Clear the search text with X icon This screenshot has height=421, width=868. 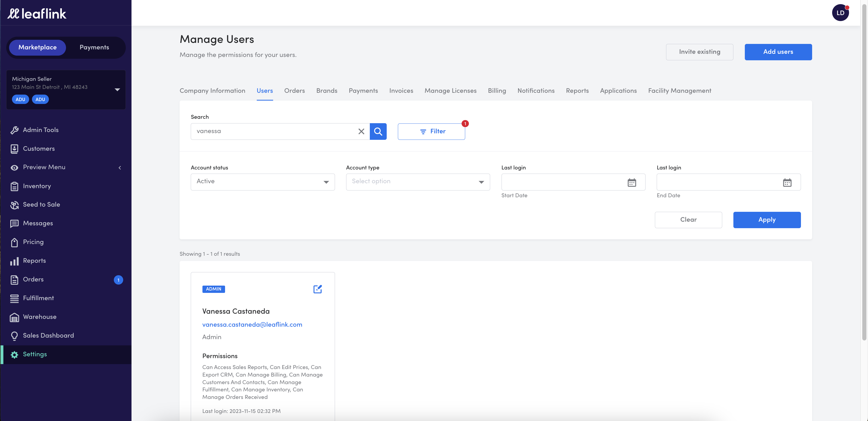(361, 131)
